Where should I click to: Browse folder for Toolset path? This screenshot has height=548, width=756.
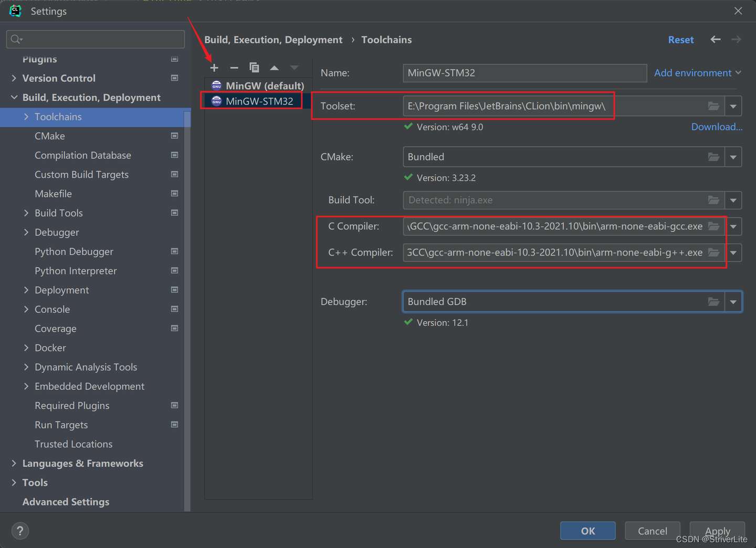click(713, 106)
